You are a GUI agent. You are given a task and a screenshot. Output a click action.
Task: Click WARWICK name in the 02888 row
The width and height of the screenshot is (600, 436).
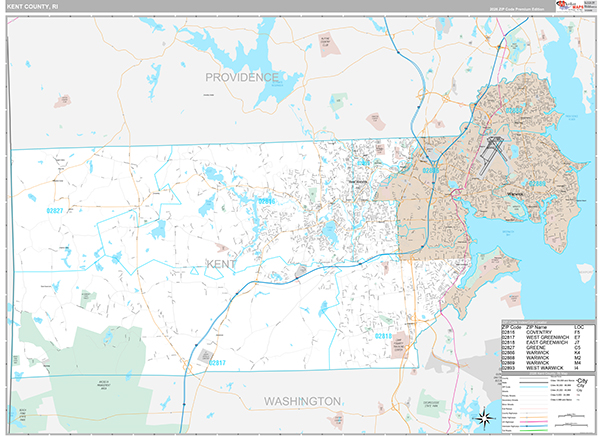click(537, 358)
